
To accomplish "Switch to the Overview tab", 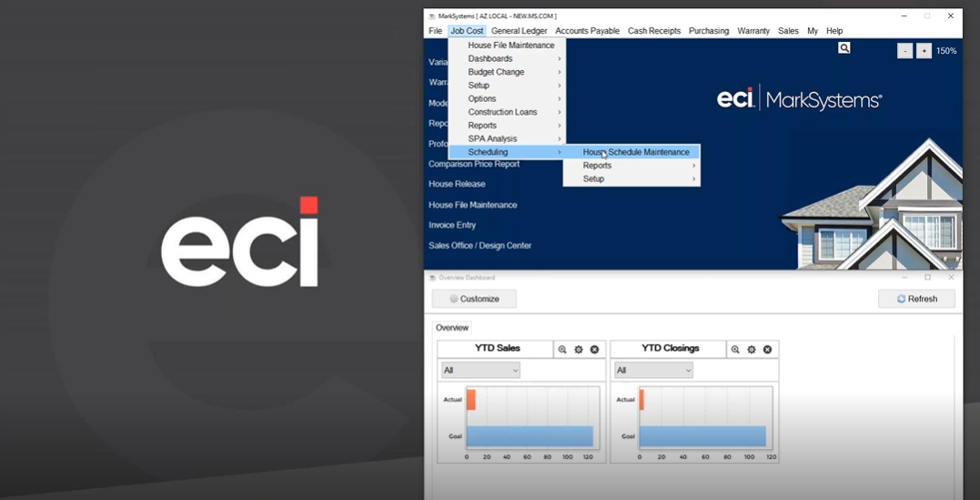I will point(452,328).
